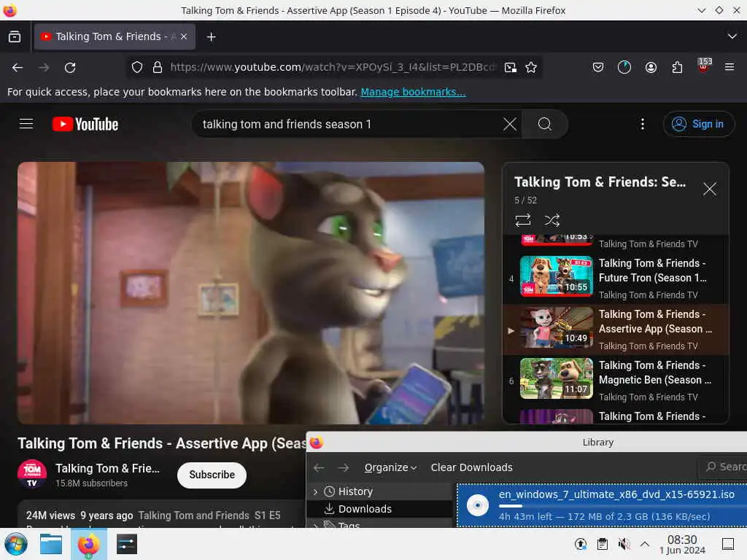
Task: Open Firefox application hamburger menu
Action: click(x=729, y=68)
